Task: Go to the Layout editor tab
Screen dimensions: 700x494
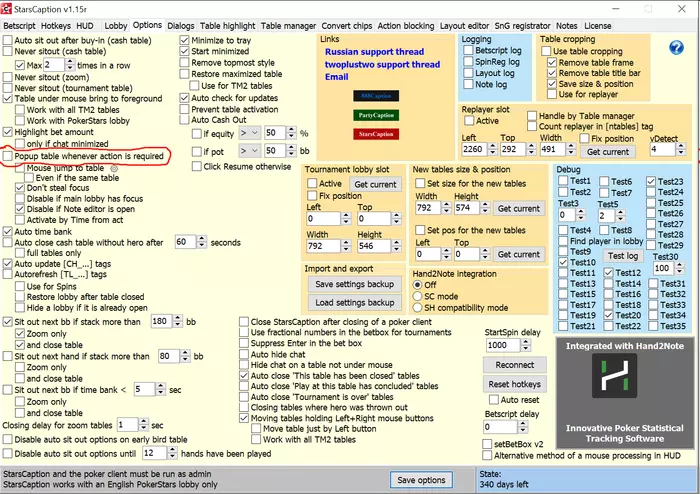Action: click(x=465, y=26)
